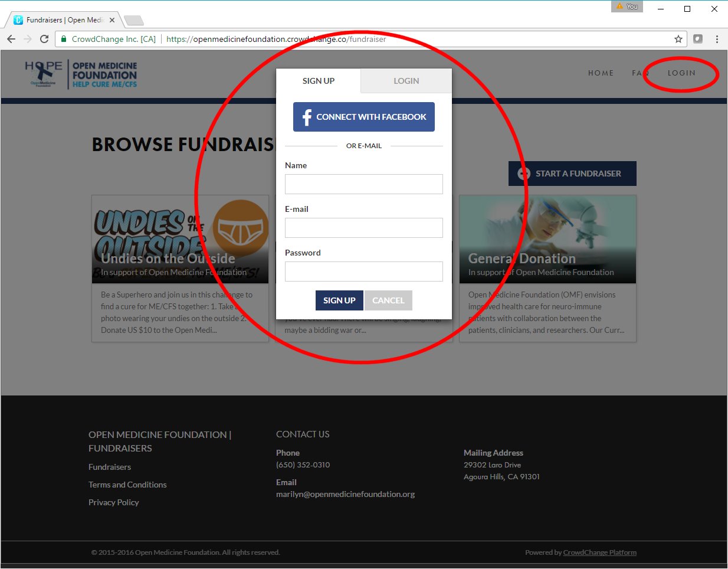The width and height of the screenshot is (728, 569).
Task: Click START A FUNDRAISER button
Action: tap(572, 174)
